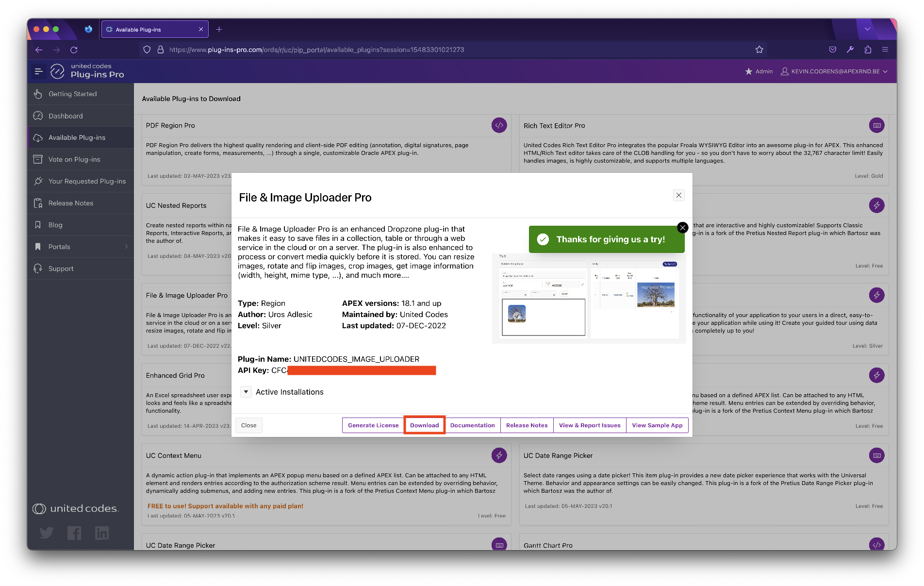
Task: Open a new browser tab
Action: click(219, 29)
